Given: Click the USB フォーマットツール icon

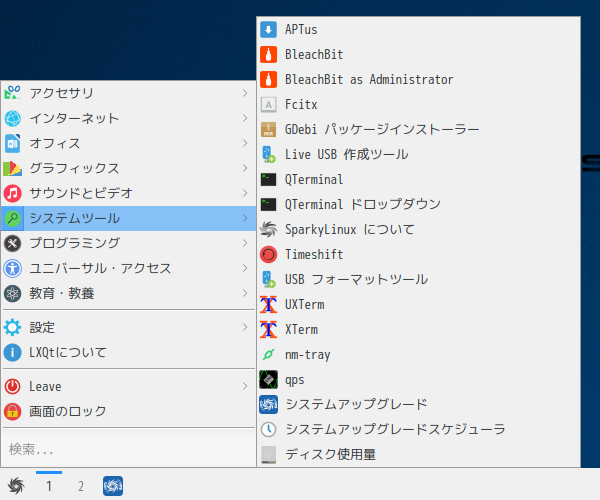Looking at the screenshot, I should [x=268, y=279].
